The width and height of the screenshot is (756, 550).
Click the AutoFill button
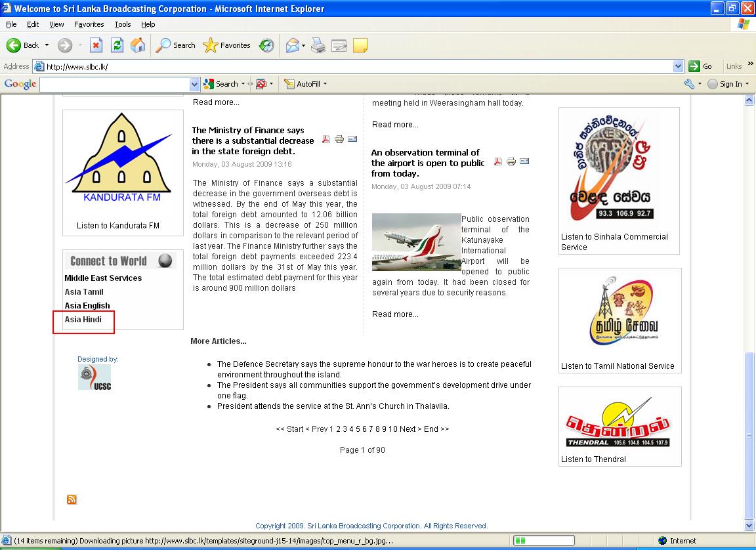(x=303, y=84)
